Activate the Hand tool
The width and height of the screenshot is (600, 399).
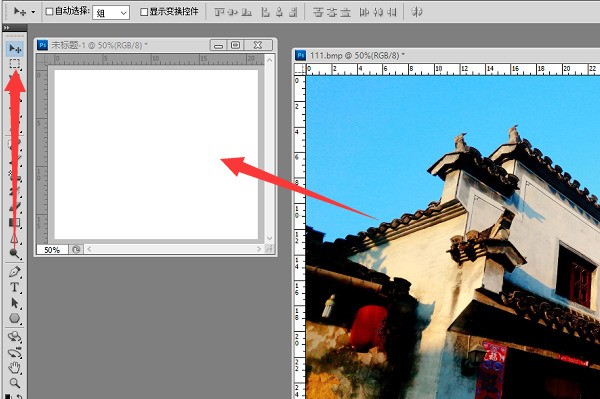click(x=15, y=368)
